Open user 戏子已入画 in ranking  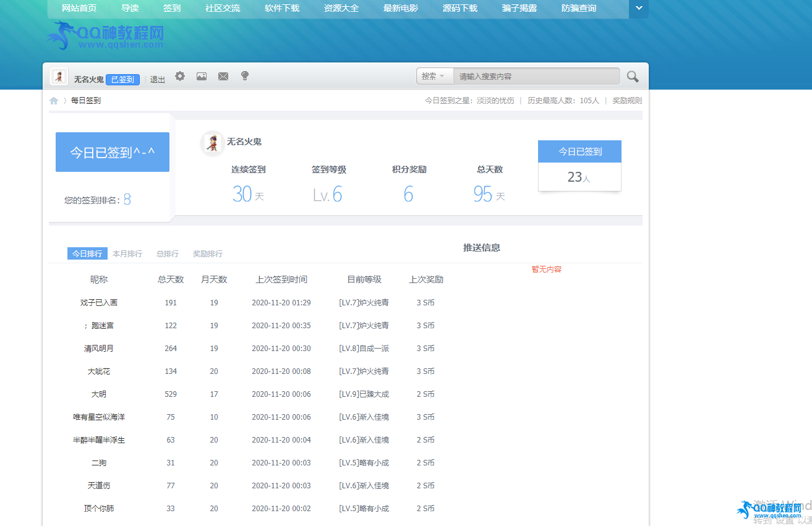pos(99,303)
